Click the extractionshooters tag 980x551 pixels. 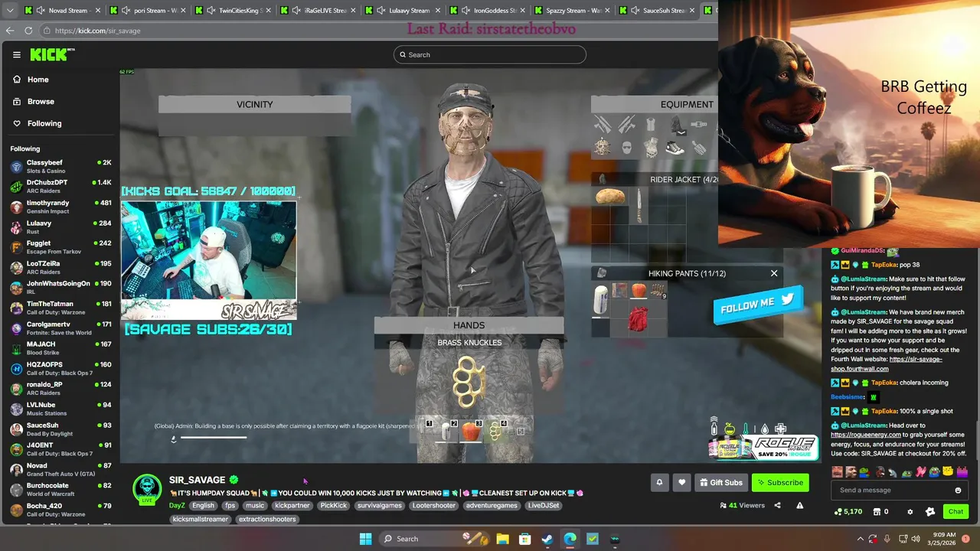[266, 519]
